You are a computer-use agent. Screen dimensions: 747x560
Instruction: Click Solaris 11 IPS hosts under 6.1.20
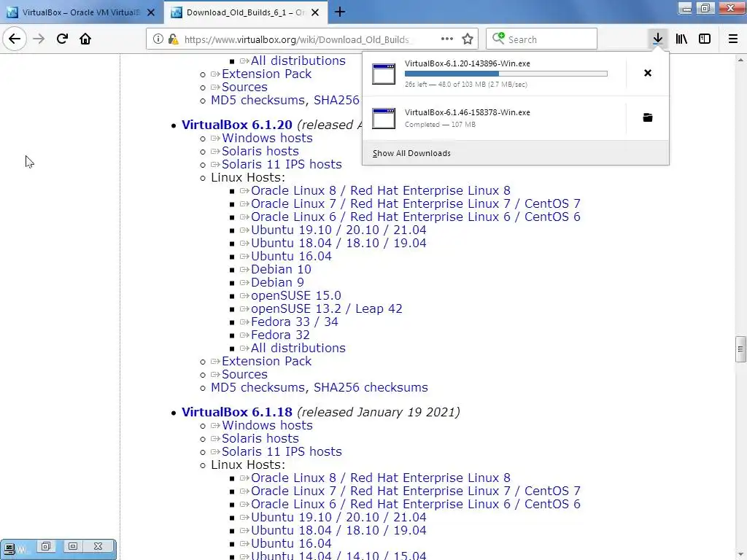[282, 164]
